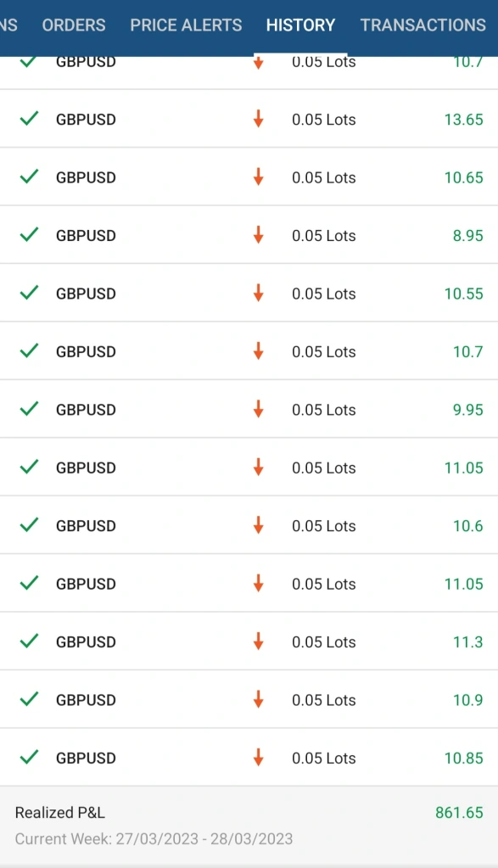Screen dimensions: 498x868
Task: Click the orange down arrow on the 10.9 trade
Action: 258,700
